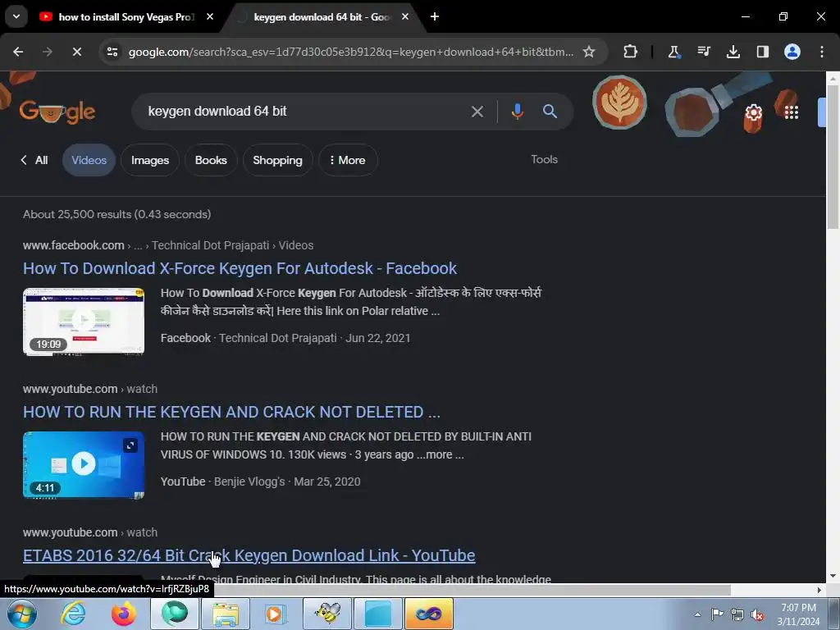Launch Firefox from taskbar

(x=123, y=614)
